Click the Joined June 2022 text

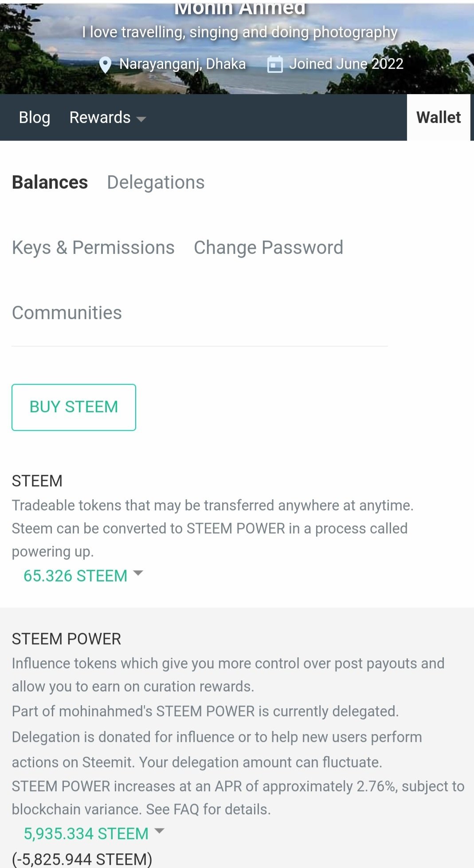tap(346, 64)
